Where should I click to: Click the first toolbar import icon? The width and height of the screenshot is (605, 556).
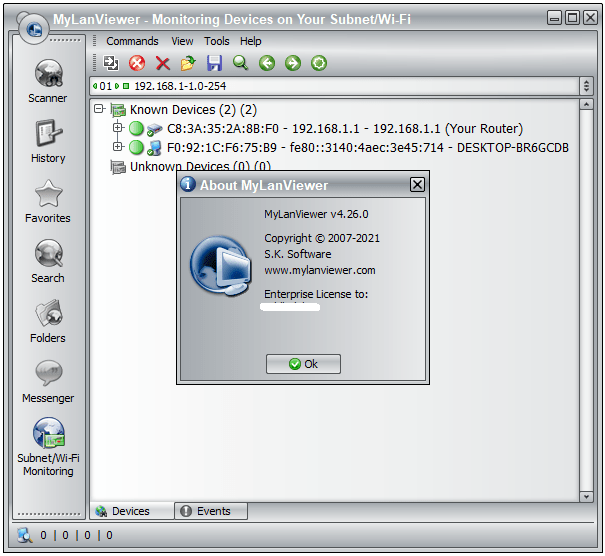[111, 63]
